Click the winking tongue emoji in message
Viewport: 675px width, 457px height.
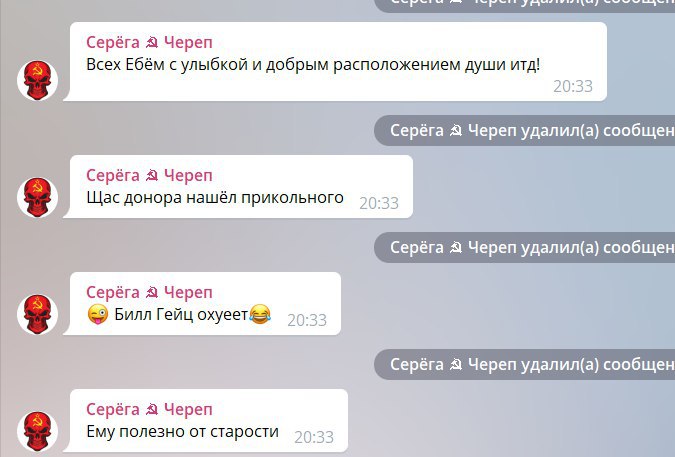point(98,315)
